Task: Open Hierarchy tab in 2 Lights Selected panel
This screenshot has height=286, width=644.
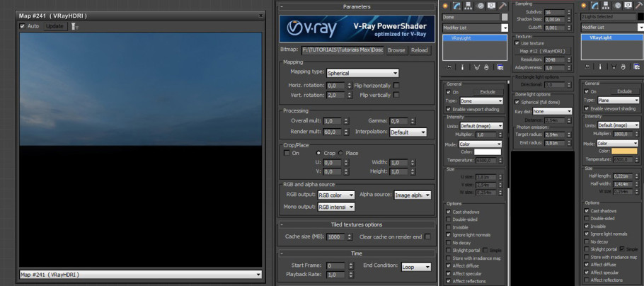Action: (606, 6)
